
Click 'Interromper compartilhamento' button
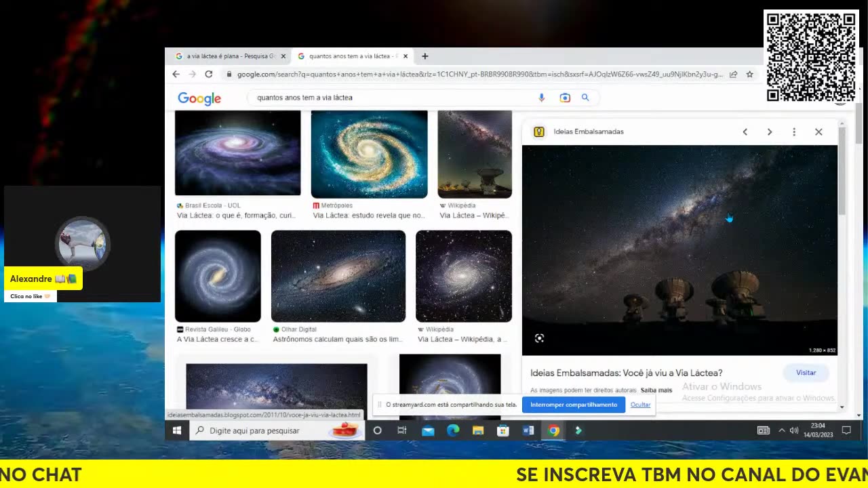tap(574, 405)
